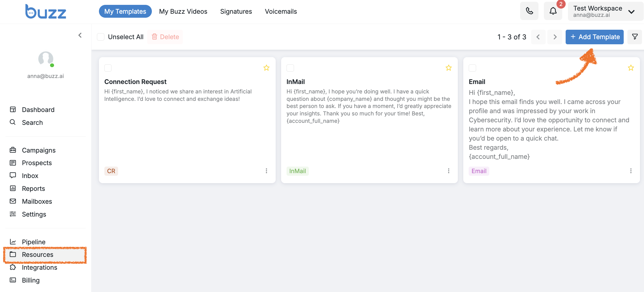Open the notifications bell
The image size is (644, 292).
553,11
